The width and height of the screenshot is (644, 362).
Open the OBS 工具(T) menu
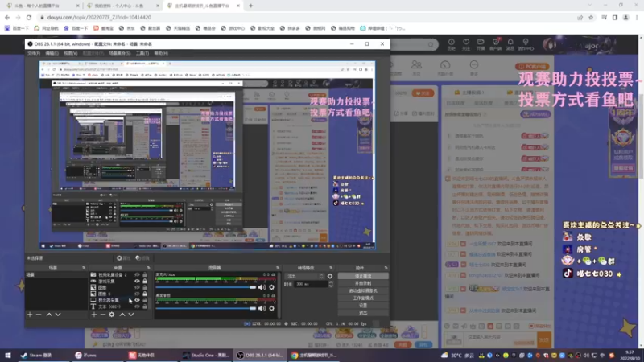coord(142,53)
